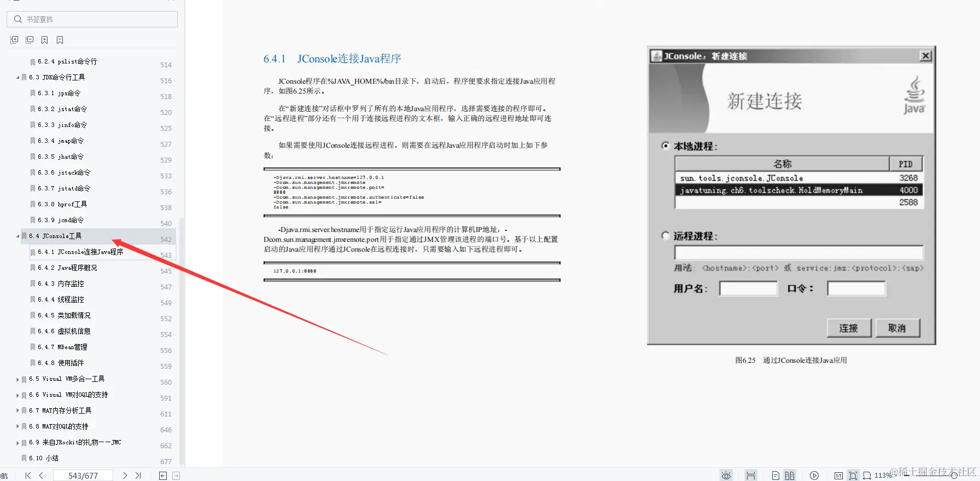Click the text 127.0.0.1:8888 in the page

point(295,271)
